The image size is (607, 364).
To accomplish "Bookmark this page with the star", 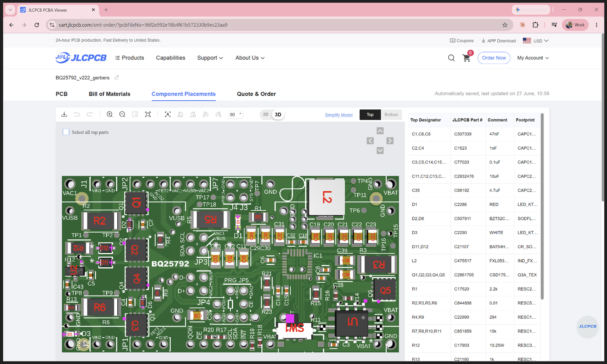I will pos(505,25).
